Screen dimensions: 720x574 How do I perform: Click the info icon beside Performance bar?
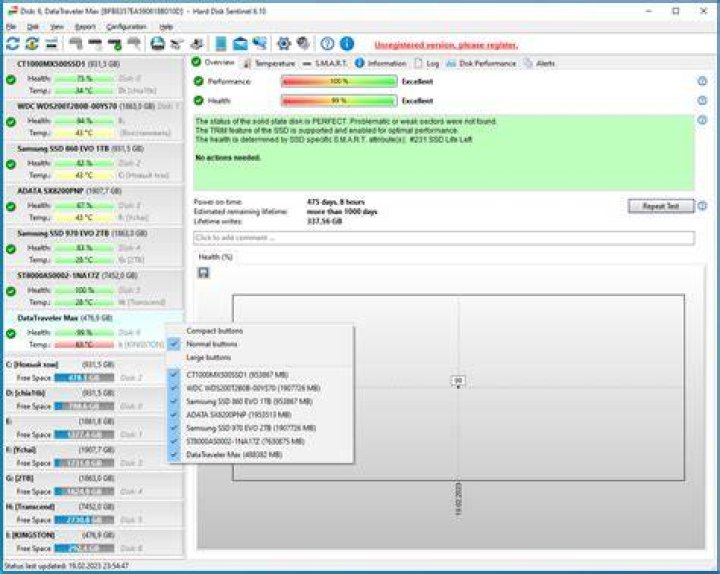click(x=702, y=81)
